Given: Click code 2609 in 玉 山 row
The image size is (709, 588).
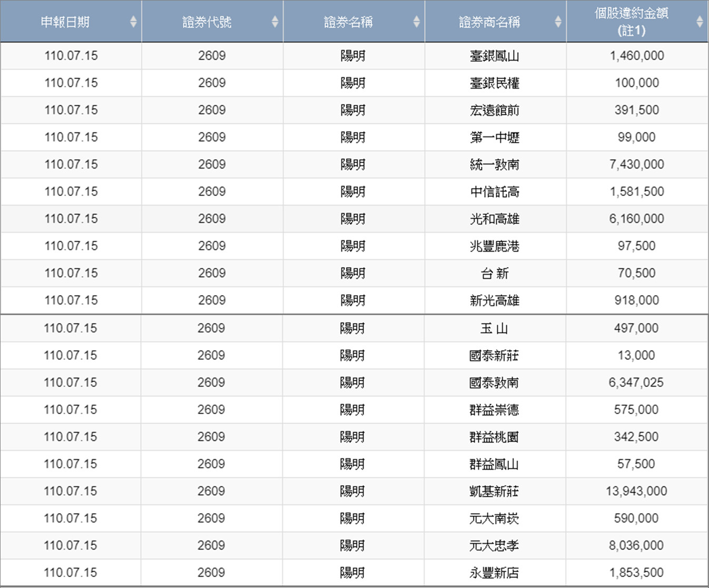Looking at the screenshot, I should (x=211, y=328).
